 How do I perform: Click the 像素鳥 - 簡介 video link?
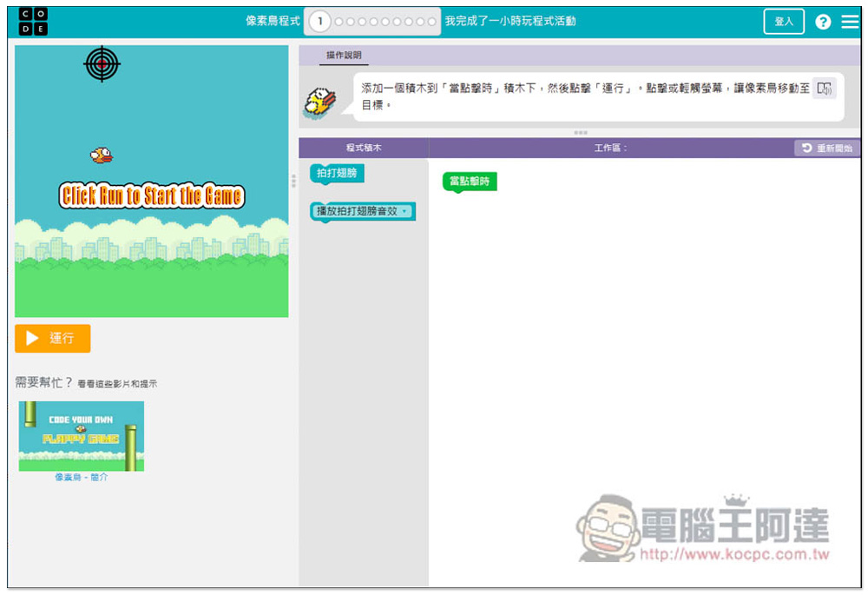click(82, 477)
